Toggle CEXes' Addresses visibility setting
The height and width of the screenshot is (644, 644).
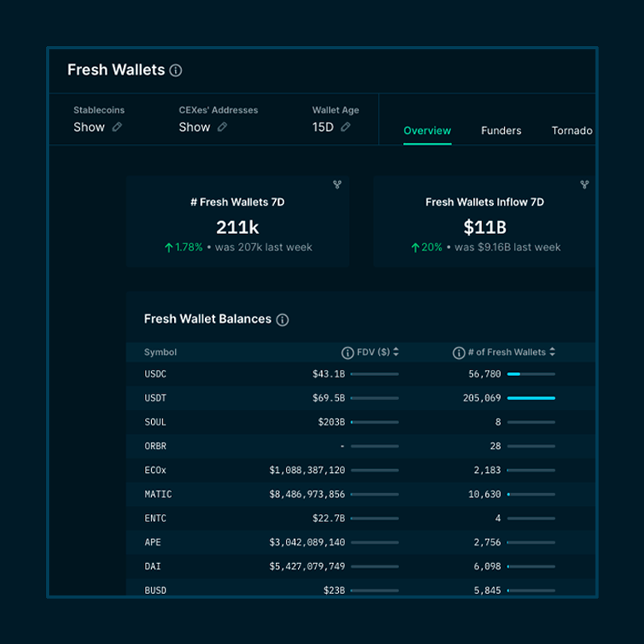(x=194, y=127)
